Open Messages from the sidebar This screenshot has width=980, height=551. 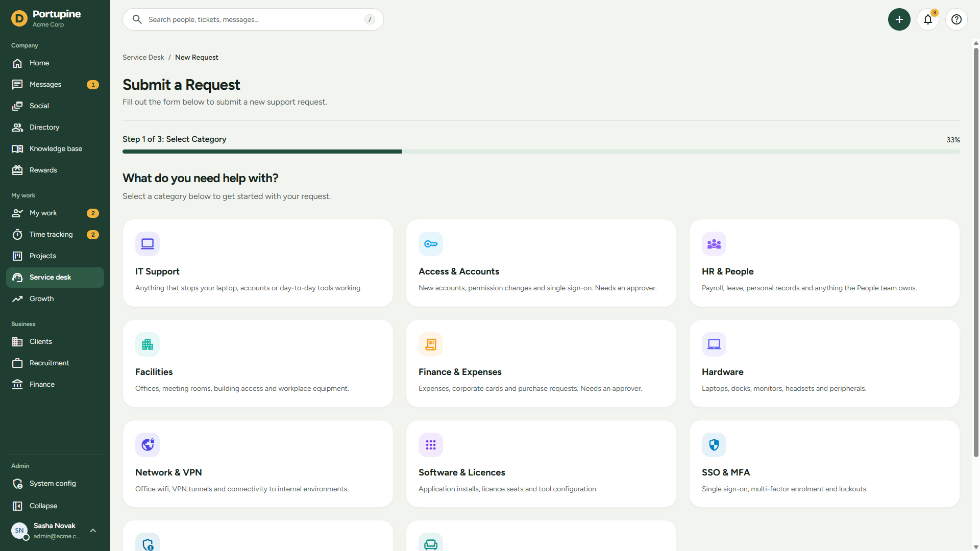tap(55, 85)
